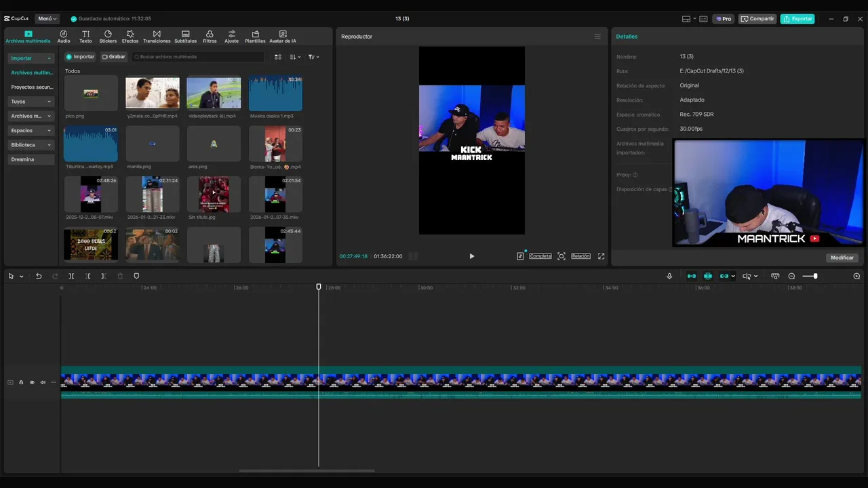Click the timeline marker shield icon
The width and height of the screenshot is (868, 488).
click(136, 276)
